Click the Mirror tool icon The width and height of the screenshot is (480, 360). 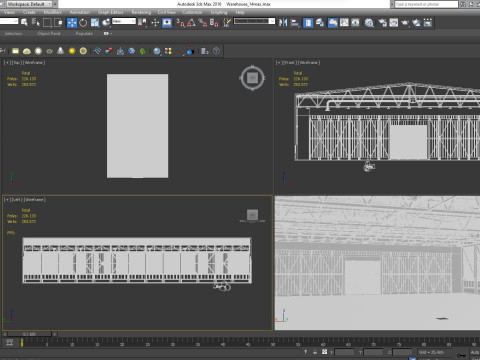point(283,22)
